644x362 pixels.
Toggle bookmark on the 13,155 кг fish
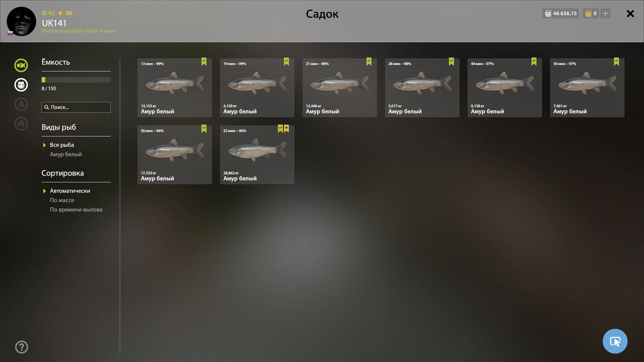click(x=204, y=62)
